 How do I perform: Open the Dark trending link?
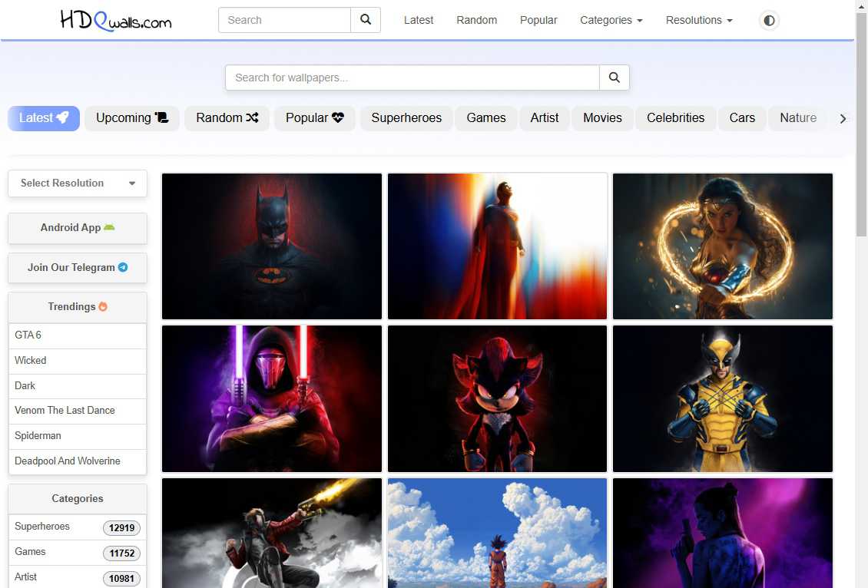click(78, 386)
